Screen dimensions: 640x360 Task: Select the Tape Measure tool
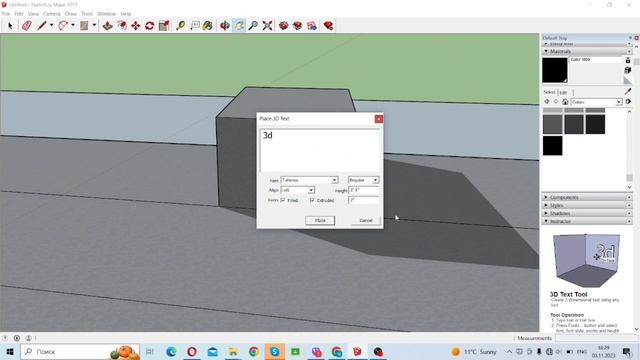(180, 26)
